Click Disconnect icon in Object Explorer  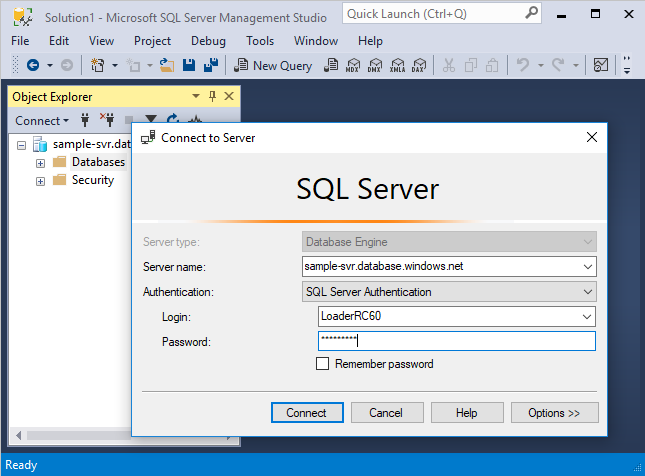click(107, 121)
